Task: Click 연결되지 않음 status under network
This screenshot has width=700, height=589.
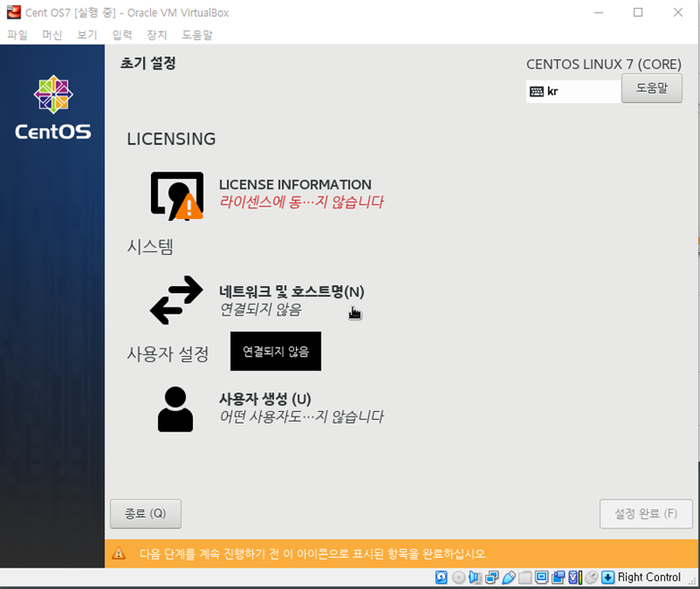Action: [261, 309]
